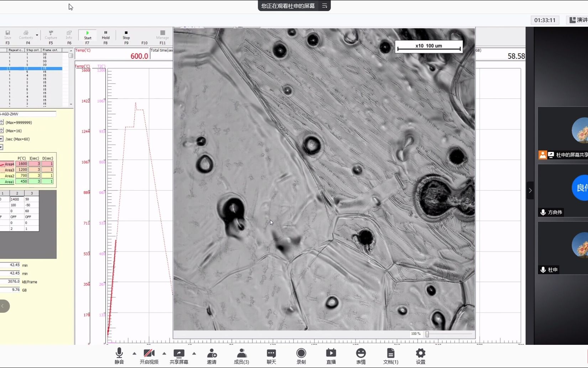Click the 9.76 GB value field
This screenshot has width=588, height=368.
(10, 290)
